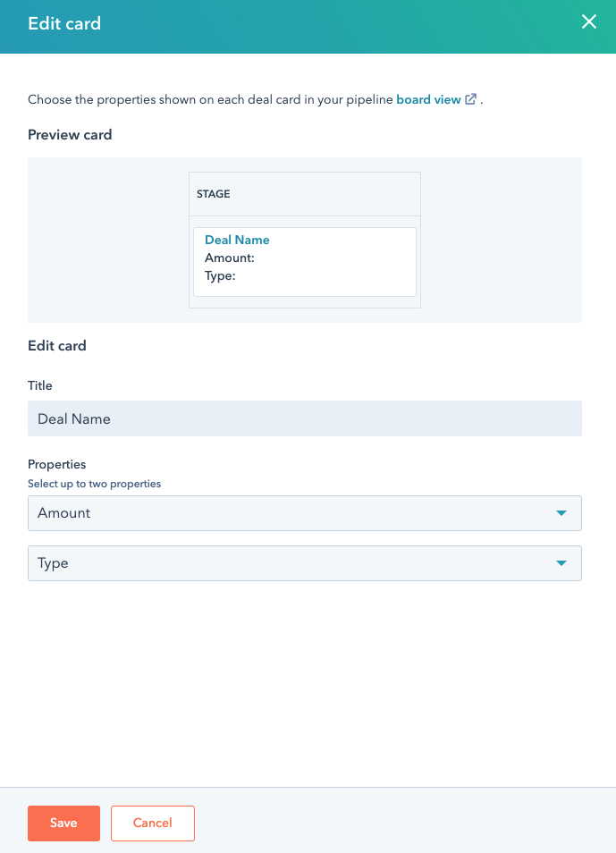Image resolution: width=616 pixels, height=853 pixels.
Task: Click the Amount dropdown chevron icon
Action: tap(562, 513)
